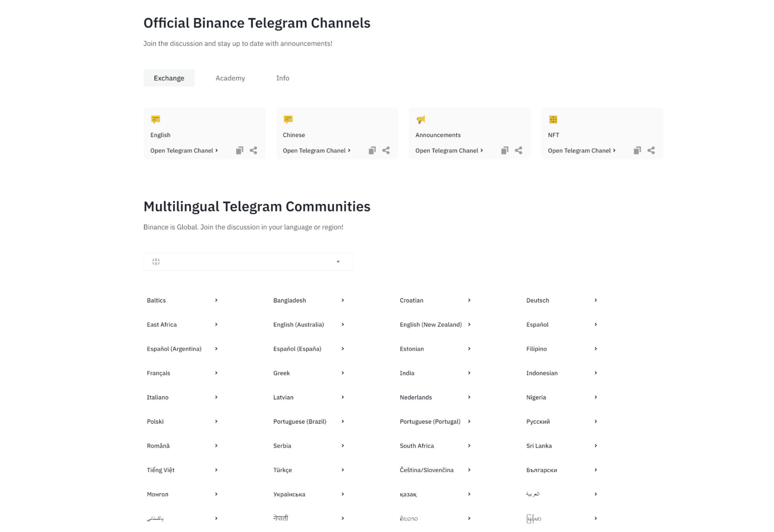This screenshot has width=774, height=532.
Task: Share the Chinese Telegram channel
Action: [x=386, y=151]
